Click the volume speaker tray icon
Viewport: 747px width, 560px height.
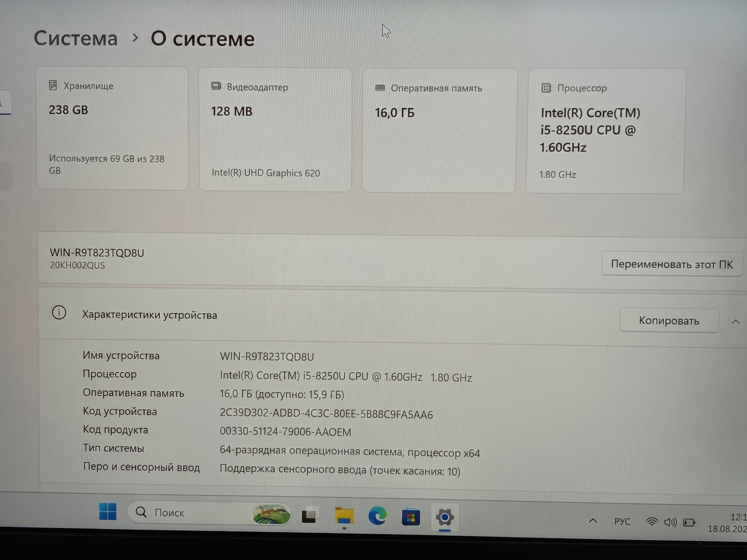670,522
